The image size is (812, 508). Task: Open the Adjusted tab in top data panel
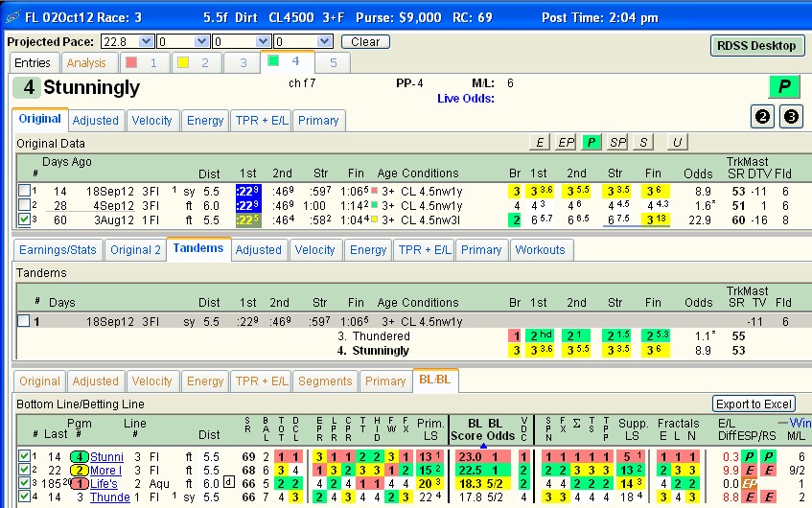[96, 120]
